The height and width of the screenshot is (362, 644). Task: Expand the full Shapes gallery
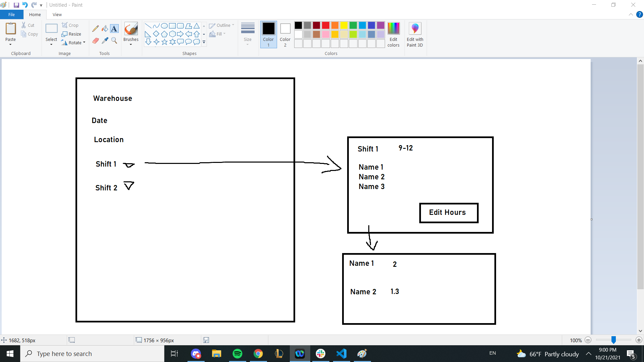(204, 42)
